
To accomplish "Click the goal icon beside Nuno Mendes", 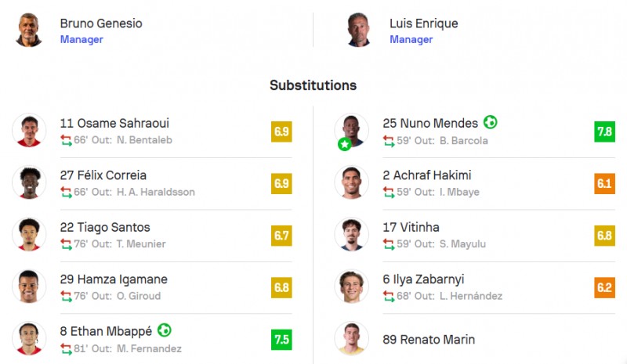I will point(491,123).
